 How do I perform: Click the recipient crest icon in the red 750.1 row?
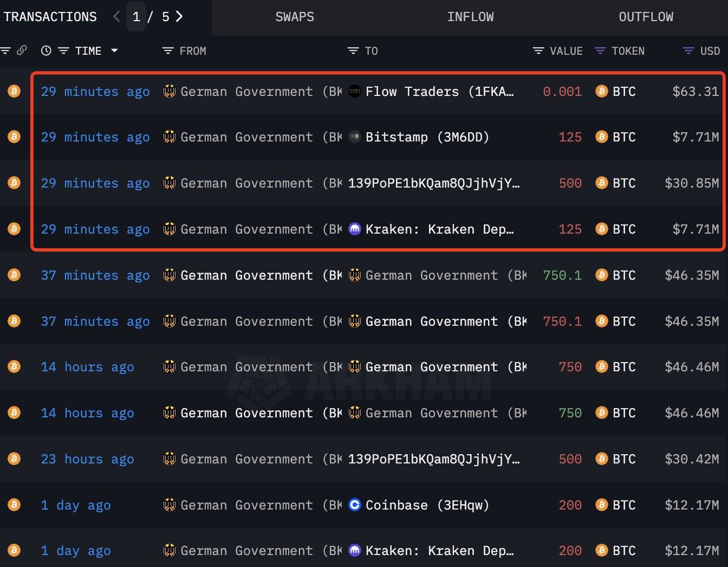(x=355, y=321)
